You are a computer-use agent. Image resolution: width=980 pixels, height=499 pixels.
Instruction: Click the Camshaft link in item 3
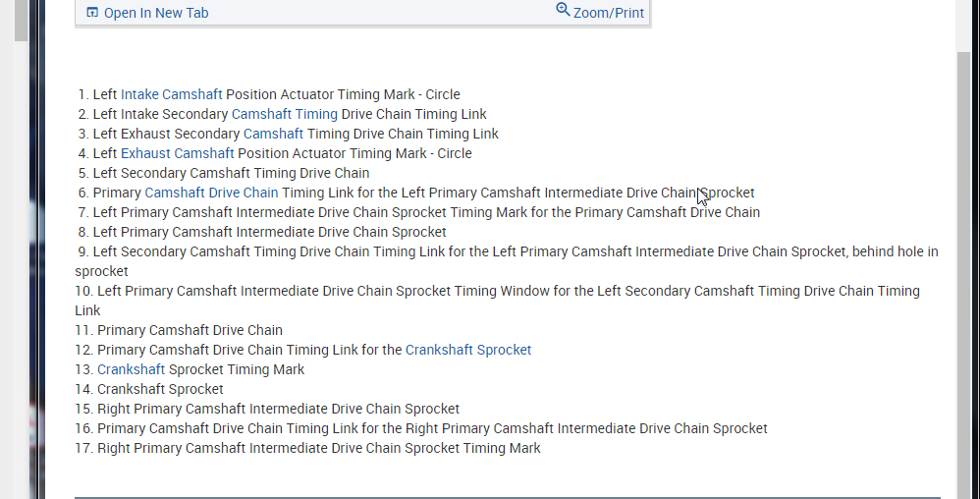click(273, 134)
